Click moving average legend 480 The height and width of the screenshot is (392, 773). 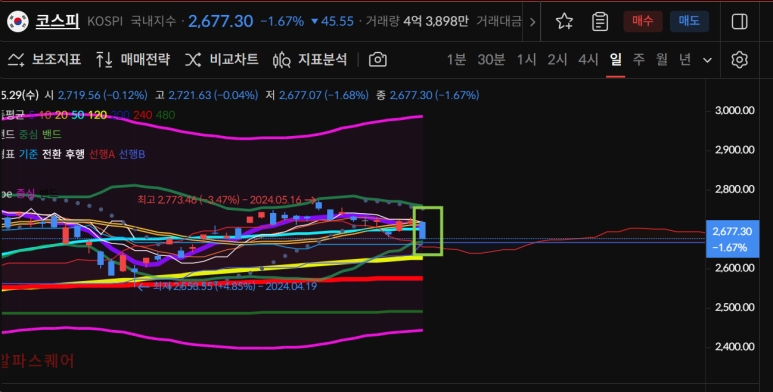pos(165,115)
